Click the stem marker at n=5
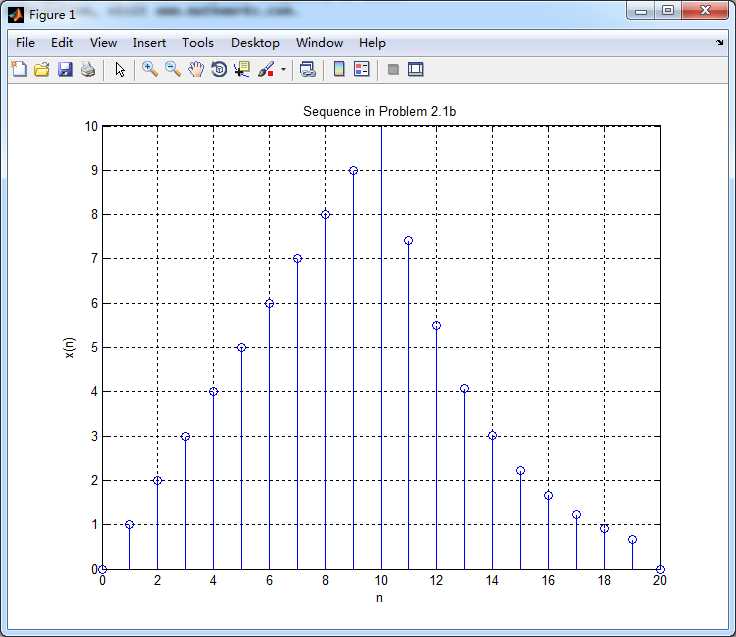 click(x=241, y=348)
